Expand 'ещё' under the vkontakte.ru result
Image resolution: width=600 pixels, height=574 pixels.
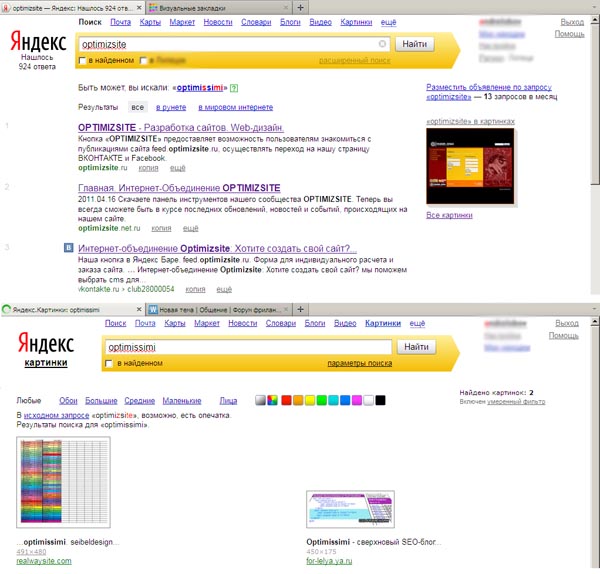224,289
